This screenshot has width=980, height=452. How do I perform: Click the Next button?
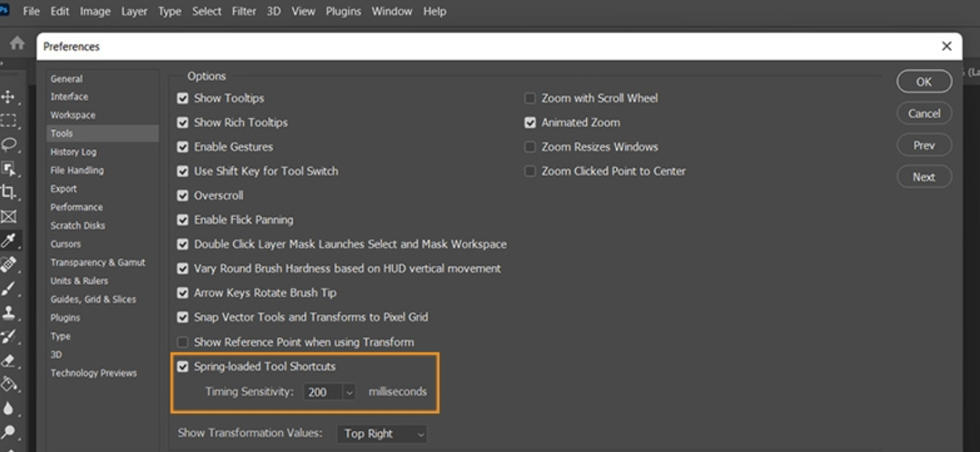[x=923, y=177]
